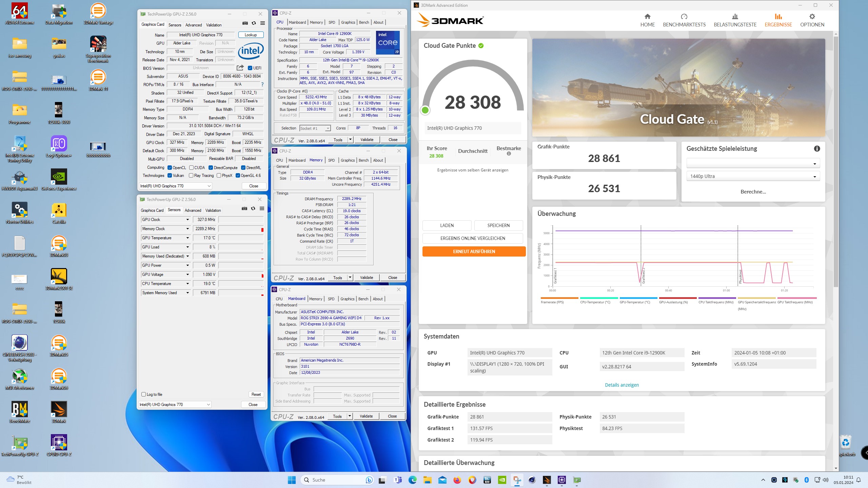Expand the System Memory Used sensor dropdown
Viewport: 868px width, 488px height.
point(188,293)
